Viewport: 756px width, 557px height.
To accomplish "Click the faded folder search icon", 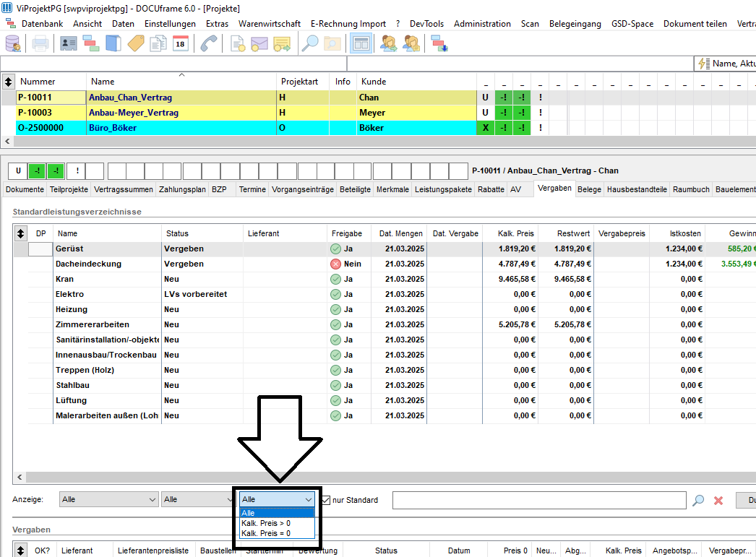I will (332, 44).
